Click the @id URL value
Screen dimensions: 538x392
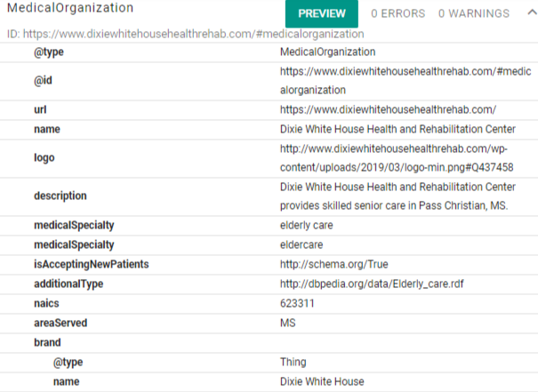406,81
